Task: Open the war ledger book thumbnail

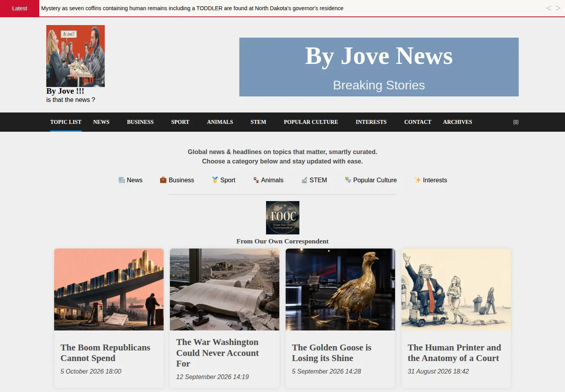Action: tap(224, 289)
